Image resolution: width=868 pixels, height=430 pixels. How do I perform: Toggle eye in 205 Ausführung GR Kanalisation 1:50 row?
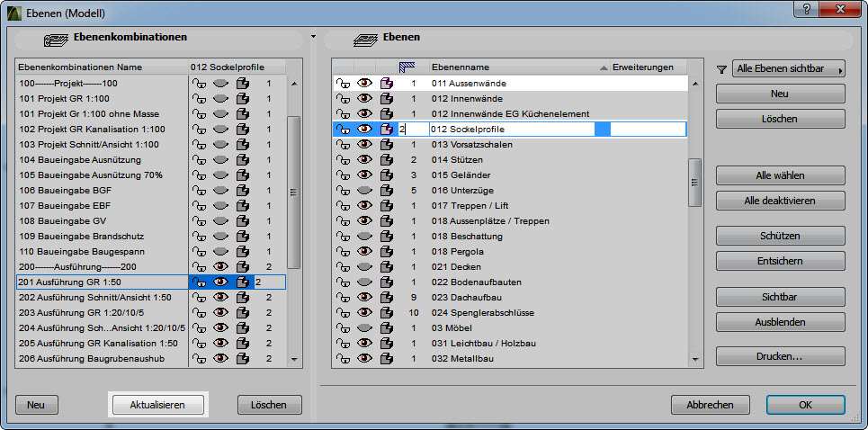coord(221,343)
